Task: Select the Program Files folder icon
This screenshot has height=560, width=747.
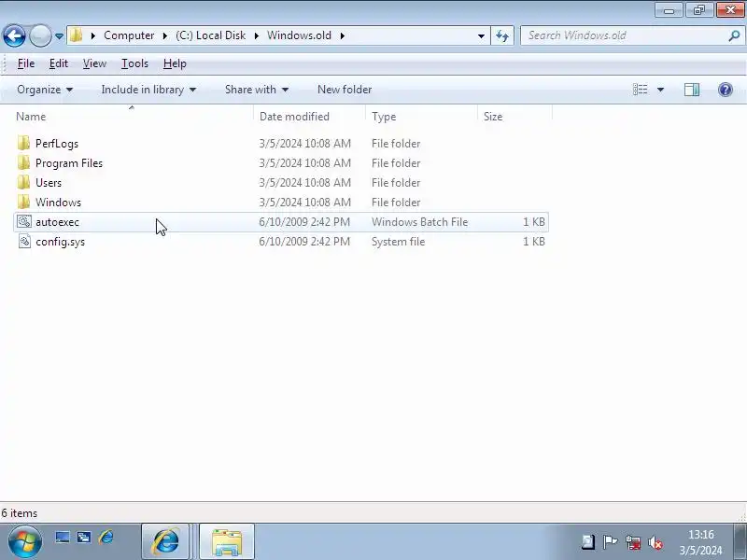Action: coord(23,162)
